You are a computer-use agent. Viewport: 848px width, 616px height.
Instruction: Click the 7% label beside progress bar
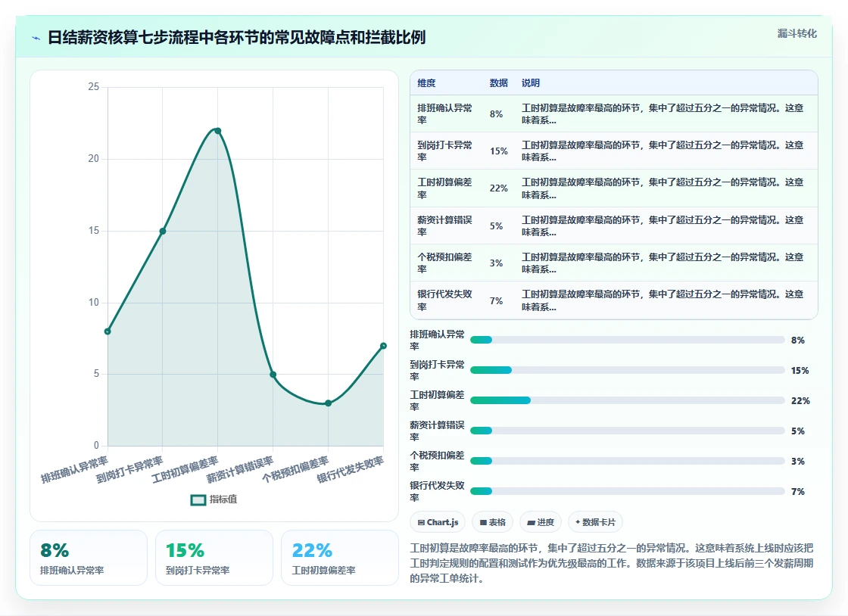(798, 491)
